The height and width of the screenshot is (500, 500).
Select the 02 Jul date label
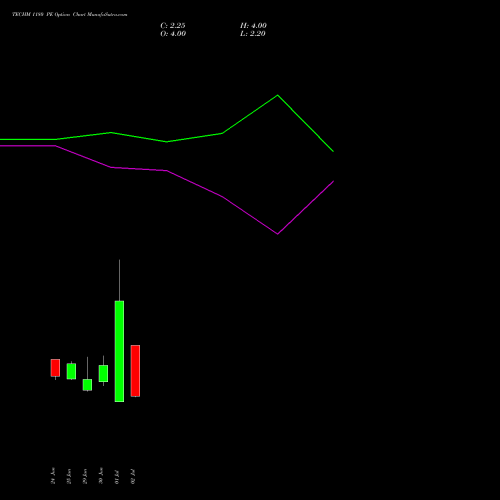[x=133, y=476]
